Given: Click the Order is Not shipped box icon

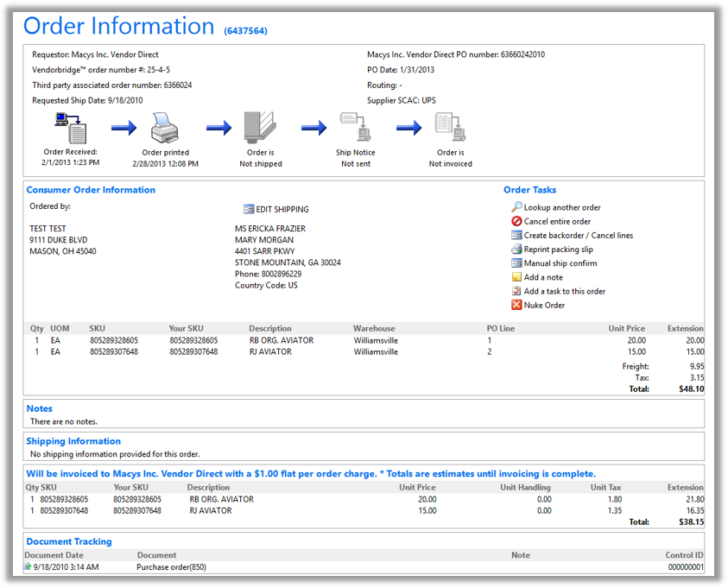Looking at the screenshot, I should click(x=260, y=127).
